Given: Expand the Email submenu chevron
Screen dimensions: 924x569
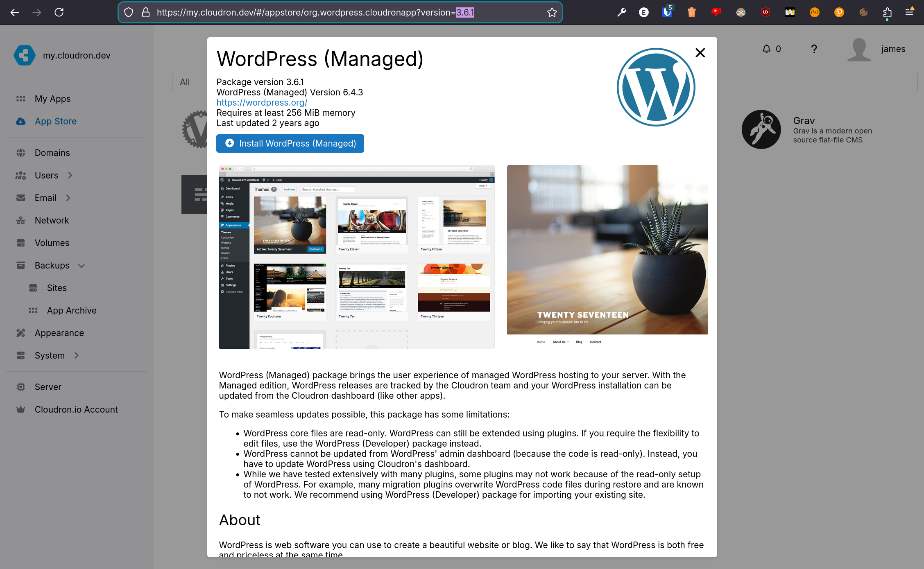Looking at the screenshot, I should coord(68,198).
